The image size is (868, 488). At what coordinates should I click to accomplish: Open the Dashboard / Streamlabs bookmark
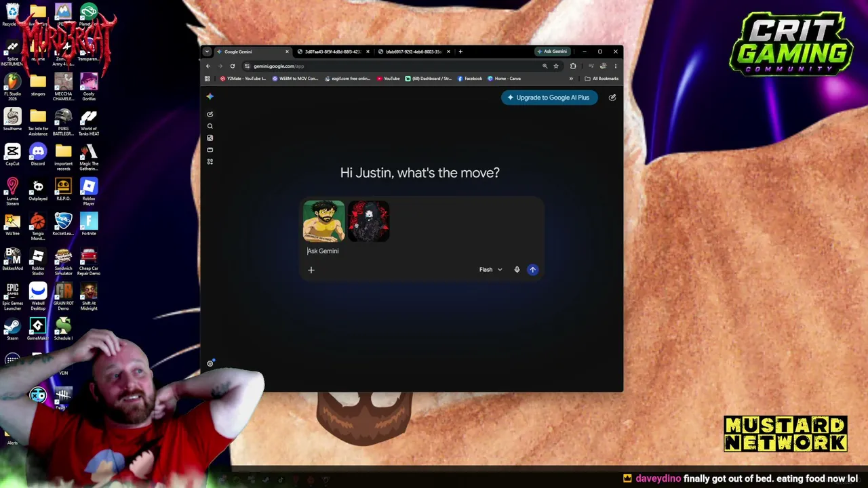tap(428, 79)
